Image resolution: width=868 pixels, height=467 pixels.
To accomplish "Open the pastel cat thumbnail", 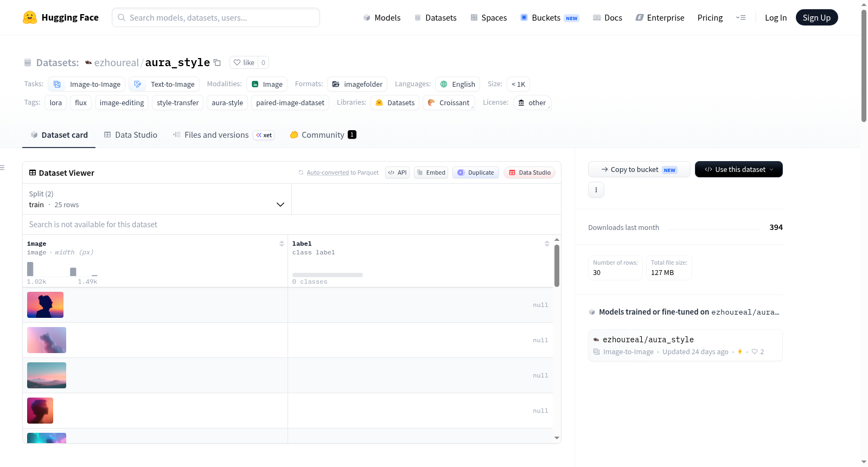I will click(x=47, y=340).
